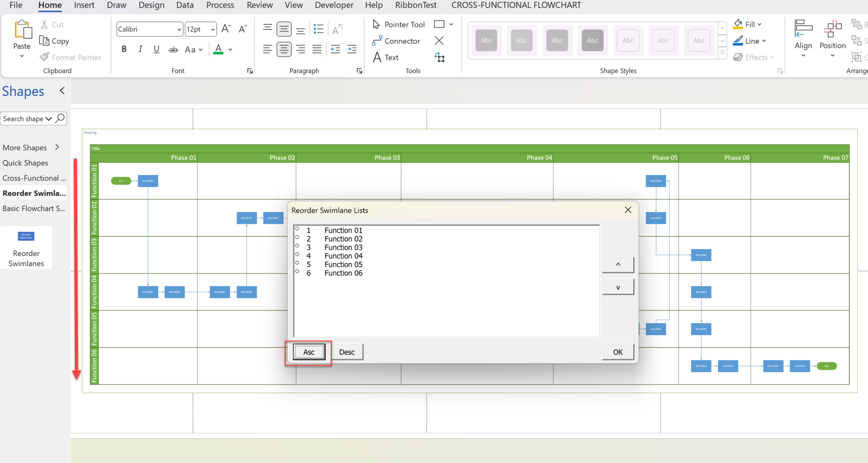Click the font color swatch

click(x=218, y=50)
